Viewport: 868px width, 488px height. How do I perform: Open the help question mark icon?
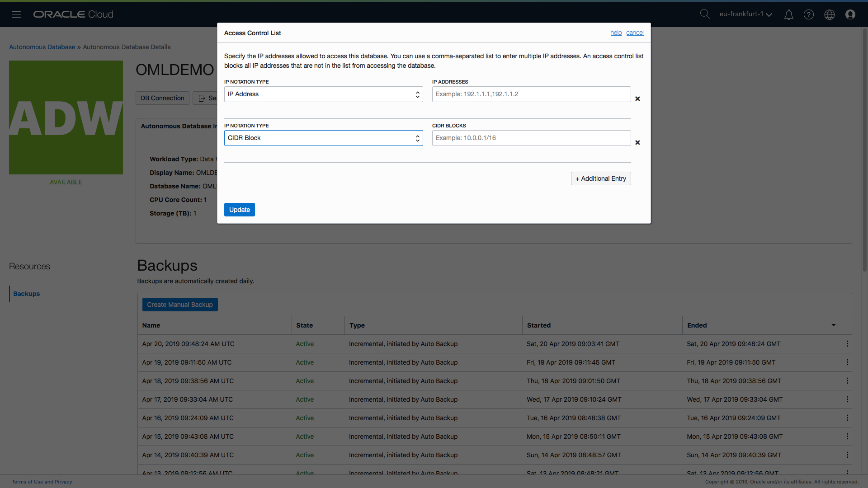(x=809, y=14)
